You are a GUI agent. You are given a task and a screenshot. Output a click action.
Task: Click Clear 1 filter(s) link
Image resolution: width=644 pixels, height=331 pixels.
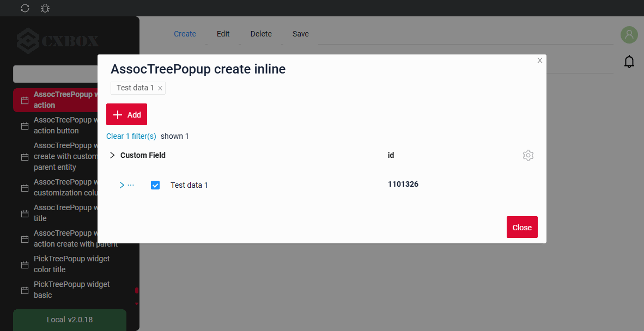[x=131, y=136]
